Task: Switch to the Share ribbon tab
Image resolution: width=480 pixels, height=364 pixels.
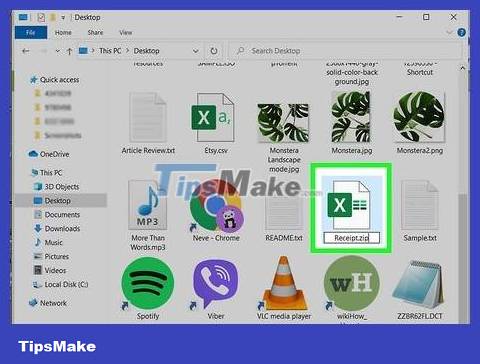Action: [x=95, y=32]
